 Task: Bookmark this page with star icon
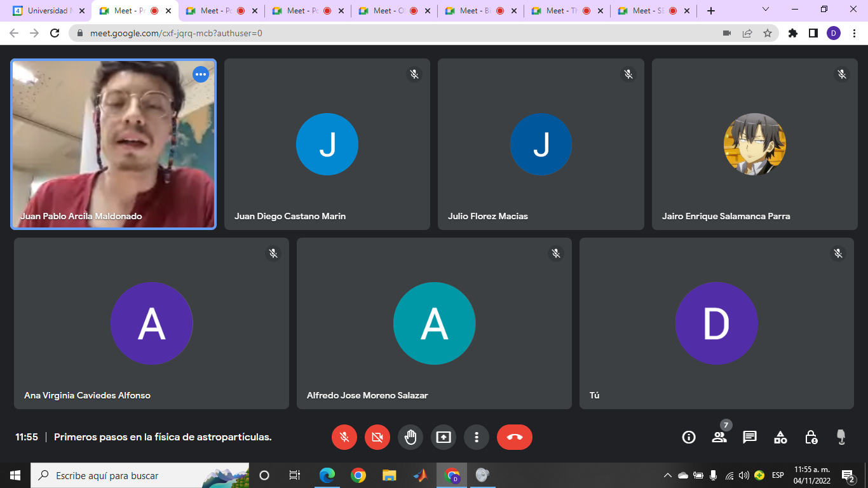[x=768, y=33]
